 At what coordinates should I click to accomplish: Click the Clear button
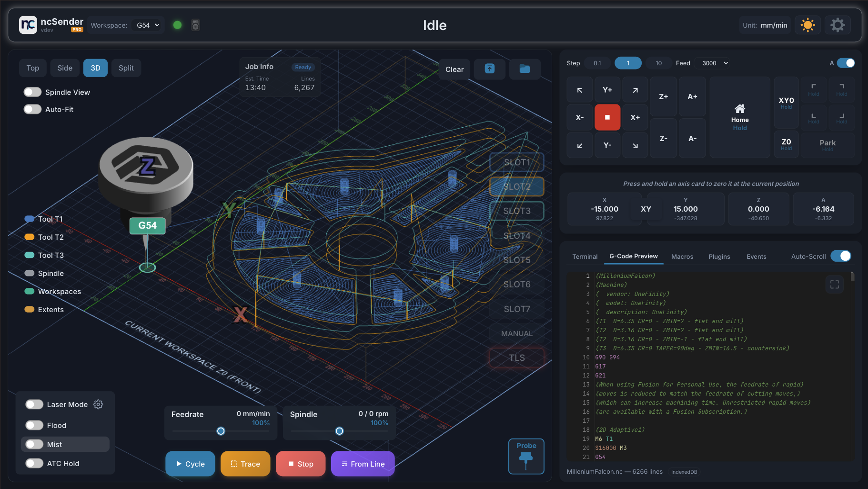[x=454, y=69]
